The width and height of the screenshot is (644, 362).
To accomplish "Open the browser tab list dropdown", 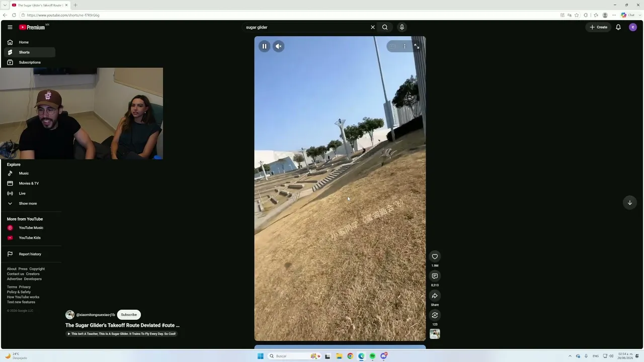I will tap(5, 5).
